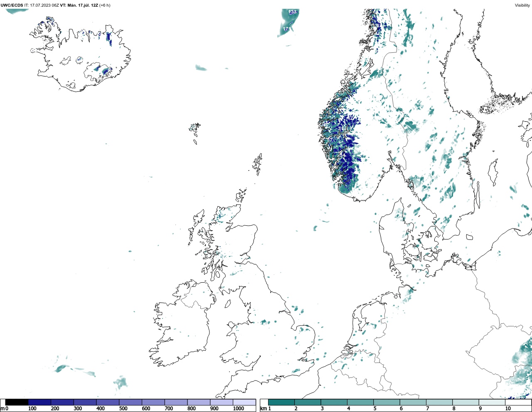532x412 pixels.
Task: Click the 4–5 km legend swatch
Action: (360, 402)
